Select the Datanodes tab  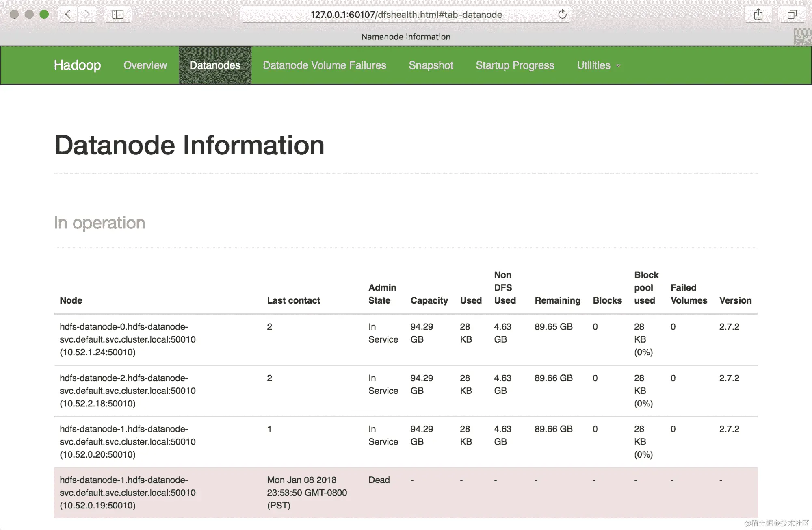[x=215, y=65]
